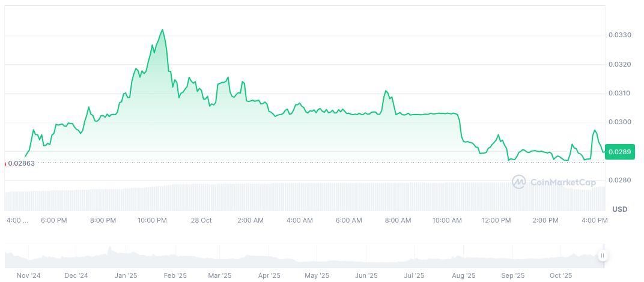Click the green 0.0289 current price tag
This screenshot has width=644, height=282.
pos(619,152)
